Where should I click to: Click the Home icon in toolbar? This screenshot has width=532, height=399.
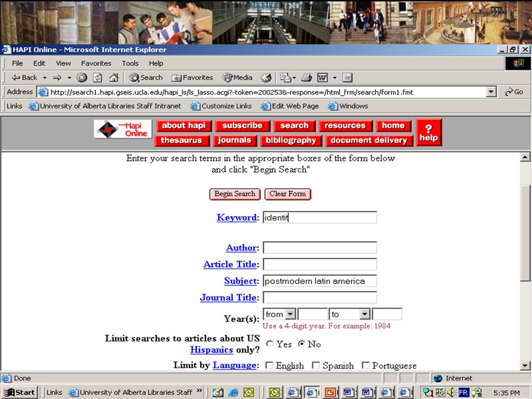click(x=113, y=78)
